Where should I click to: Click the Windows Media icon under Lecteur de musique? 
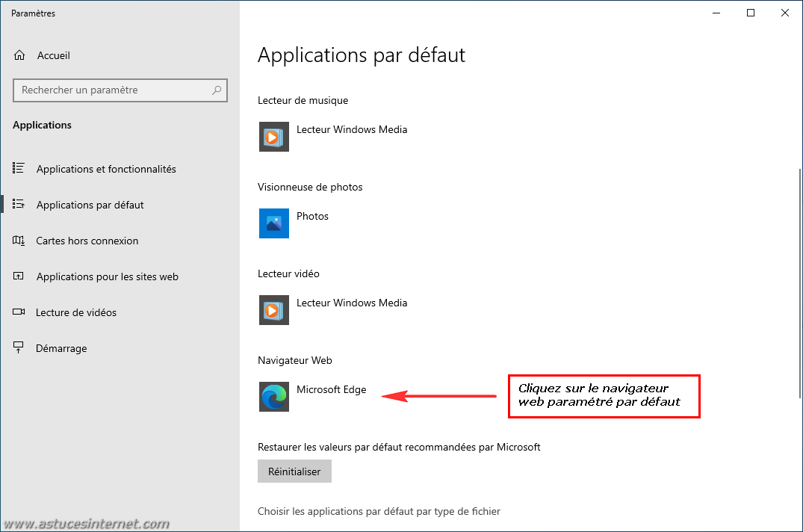pos(274,137)
